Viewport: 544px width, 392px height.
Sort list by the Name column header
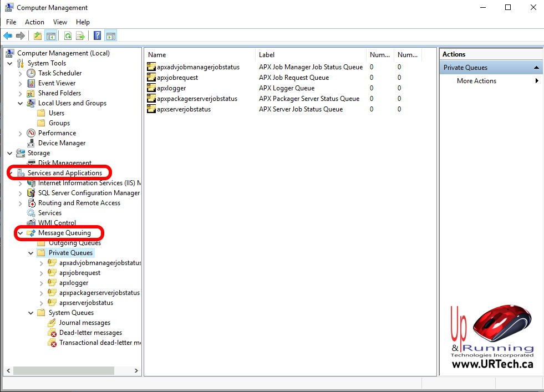[200, 55]
